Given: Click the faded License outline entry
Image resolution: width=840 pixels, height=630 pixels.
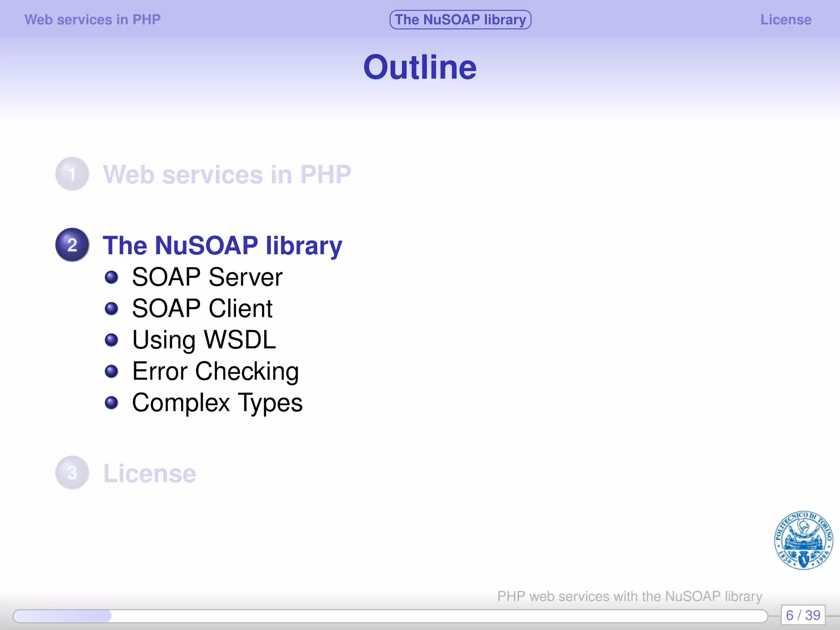Looking at the screenshot, I should pos(150,473).
